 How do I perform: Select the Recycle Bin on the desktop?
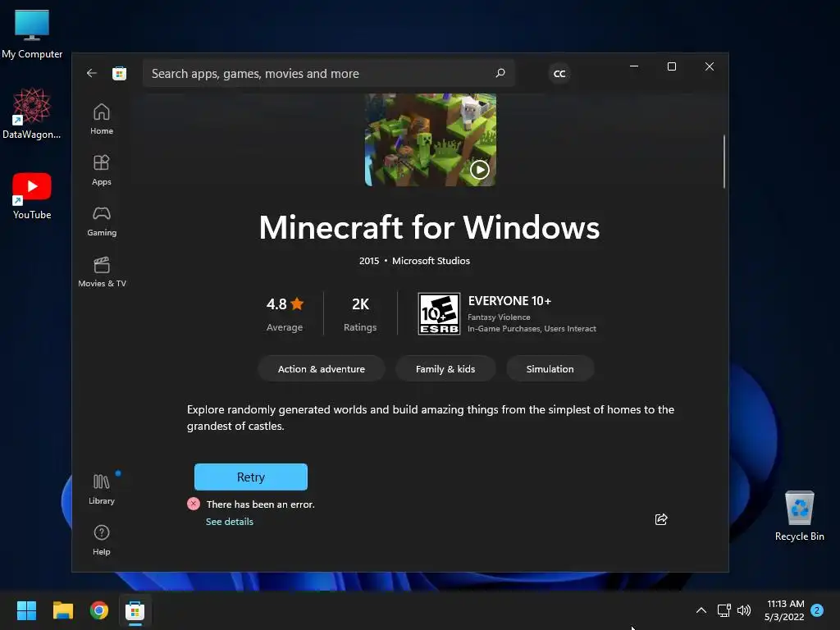799,516
